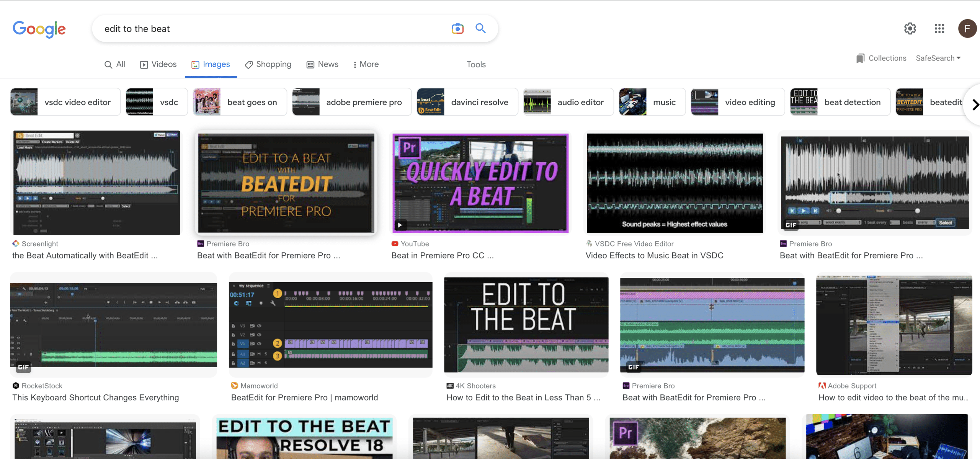Open 'Edit to a Beat with BeatEdit' thumbnail
The width and height of the screenshot is (980, 459).
point(286,183)
